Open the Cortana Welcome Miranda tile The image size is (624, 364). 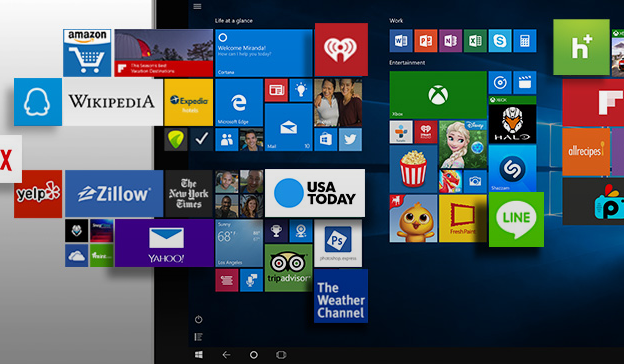tap(263, 53)
